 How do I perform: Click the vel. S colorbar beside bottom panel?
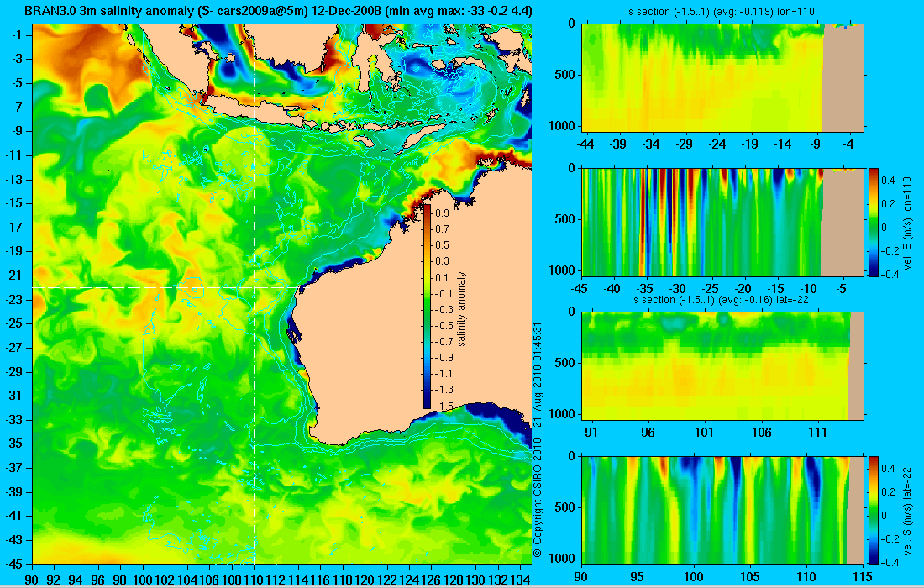tap(873, 510)
